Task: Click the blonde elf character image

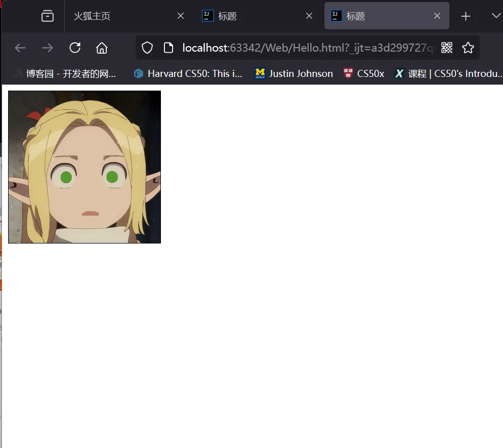Action: point(85,167)
